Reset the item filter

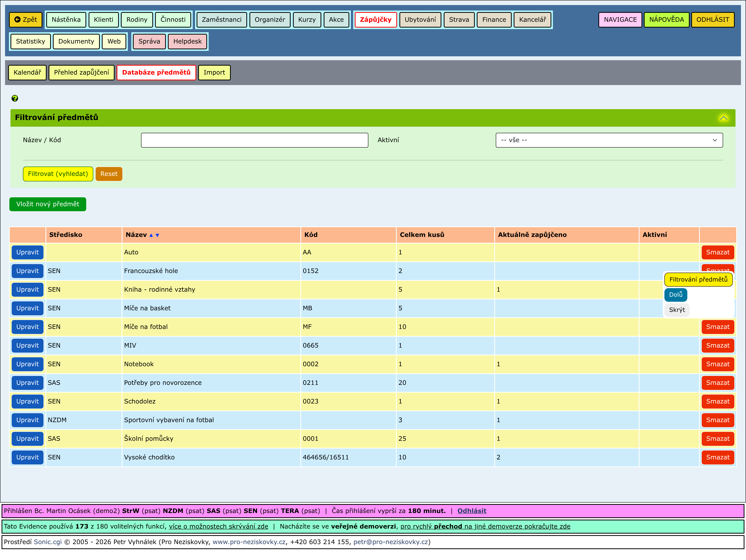[x=109, y=174]
